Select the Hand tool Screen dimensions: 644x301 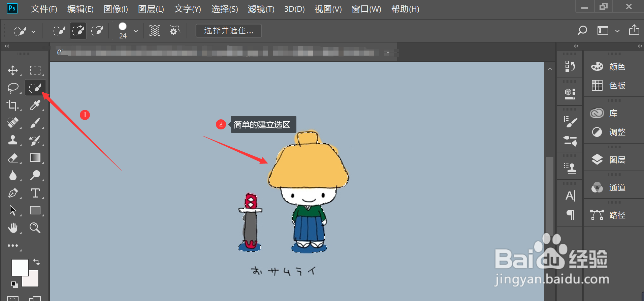[x=13, y=228]
